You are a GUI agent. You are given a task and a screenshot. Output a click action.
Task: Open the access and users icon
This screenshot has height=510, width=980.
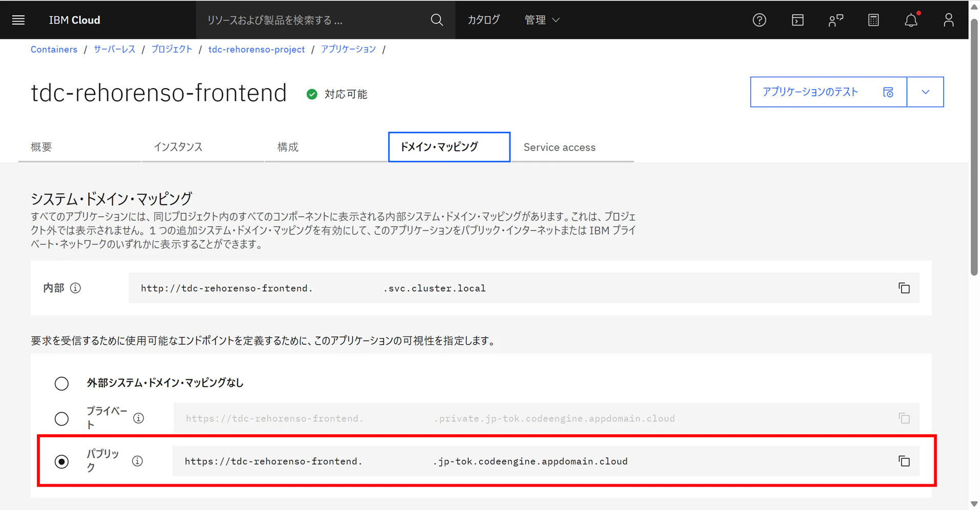point(836,20)
